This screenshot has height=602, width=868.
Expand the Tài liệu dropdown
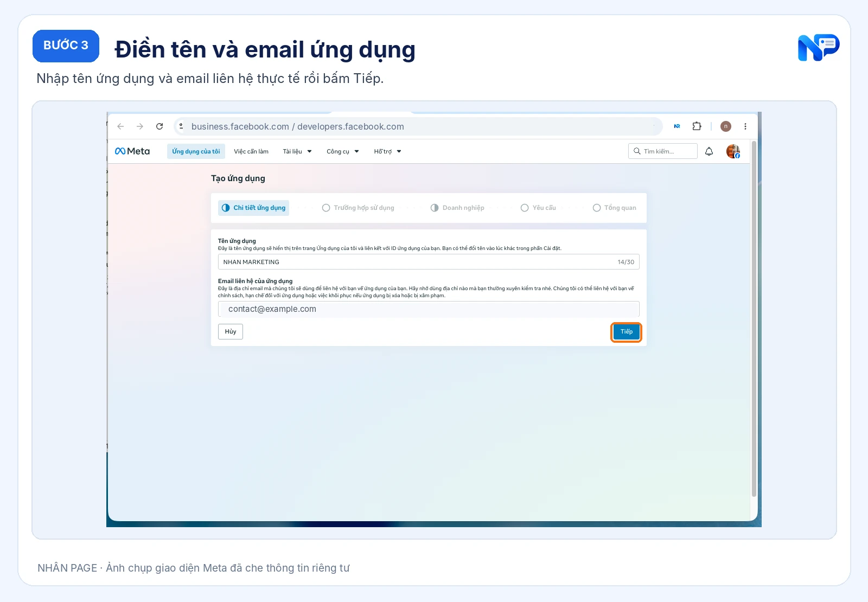pos(297,151)
